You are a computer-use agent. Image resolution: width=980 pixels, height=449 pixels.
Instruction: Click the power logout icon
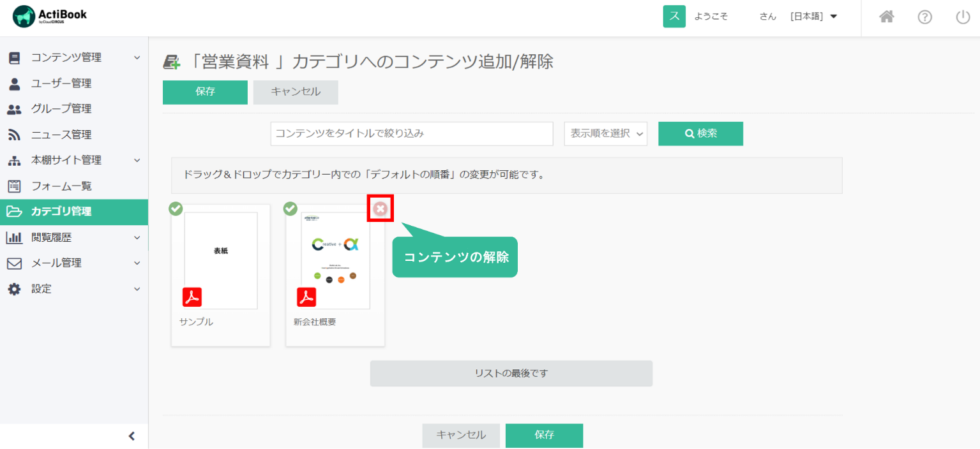962,17
